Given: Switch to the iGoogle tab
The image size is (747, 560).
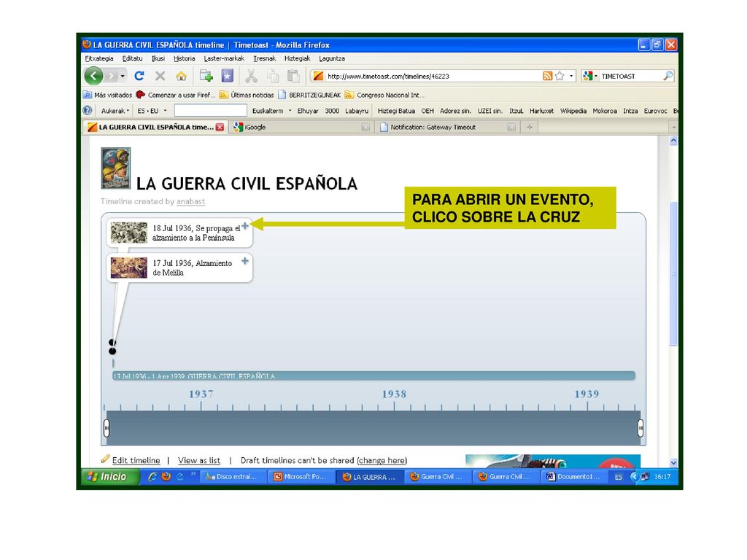Looking at the screenshot, I should 301,127.
